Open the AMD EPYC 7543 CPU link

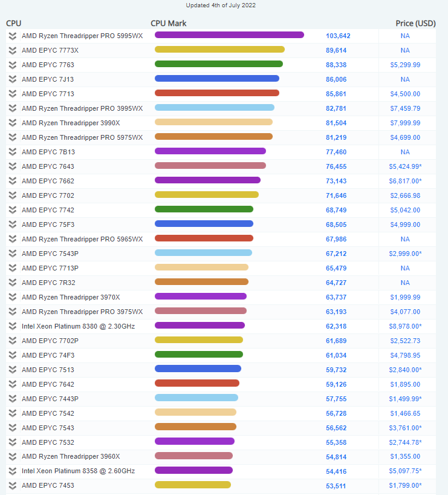coord(48,428)
